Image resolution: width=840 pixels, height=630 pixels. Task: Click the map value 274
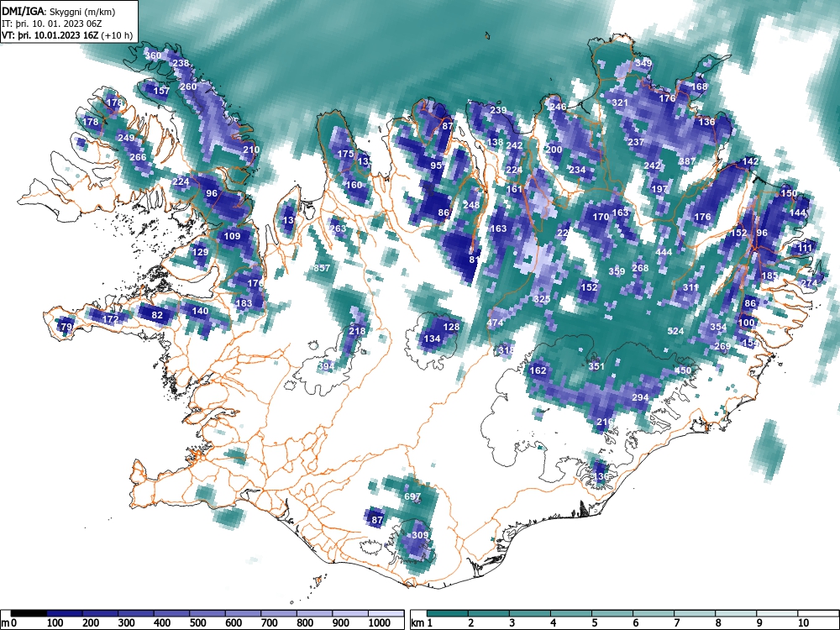[809, 283]
